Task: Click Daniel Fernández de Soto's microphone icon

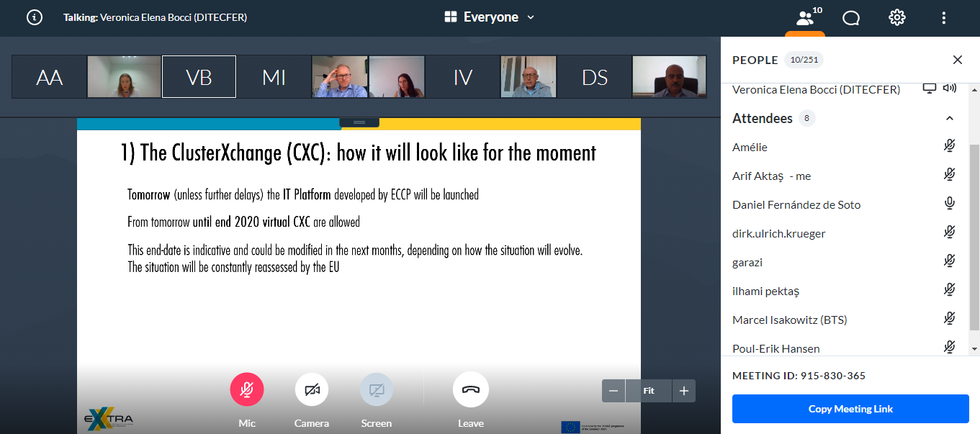Action: pos(949,204)
